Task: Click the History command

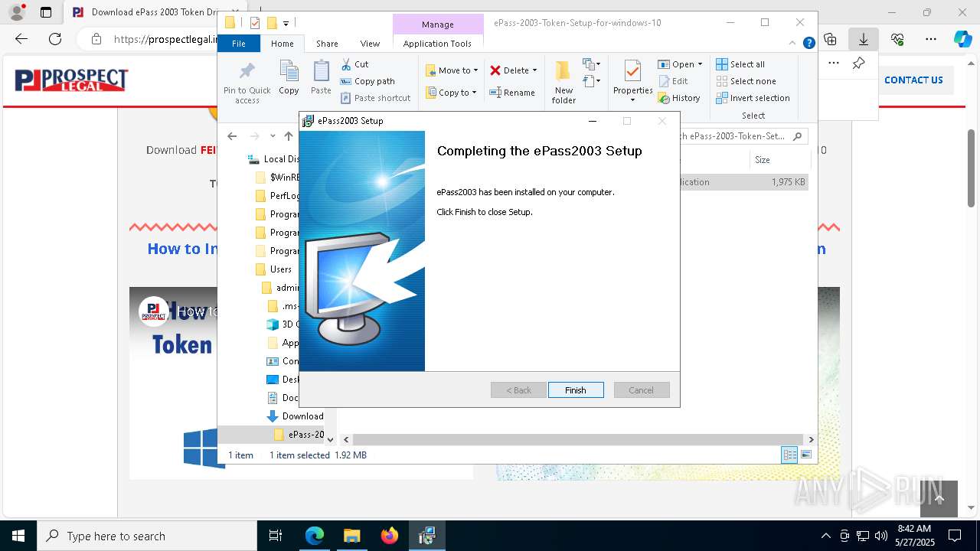Action: (679, 98)
